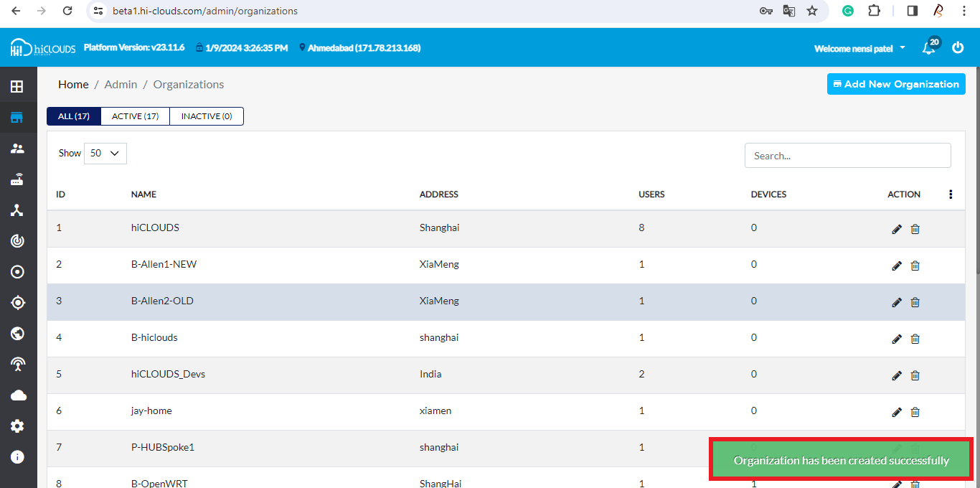
Task: Open the Chrome three-dot menu
Action: (963, 11)
